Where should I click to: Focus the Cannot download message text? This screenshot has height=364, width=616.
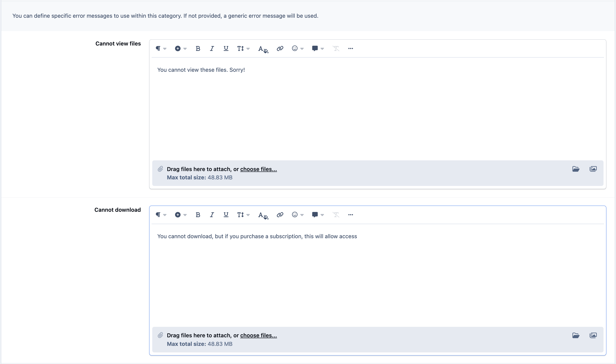[x=257, y=236]
